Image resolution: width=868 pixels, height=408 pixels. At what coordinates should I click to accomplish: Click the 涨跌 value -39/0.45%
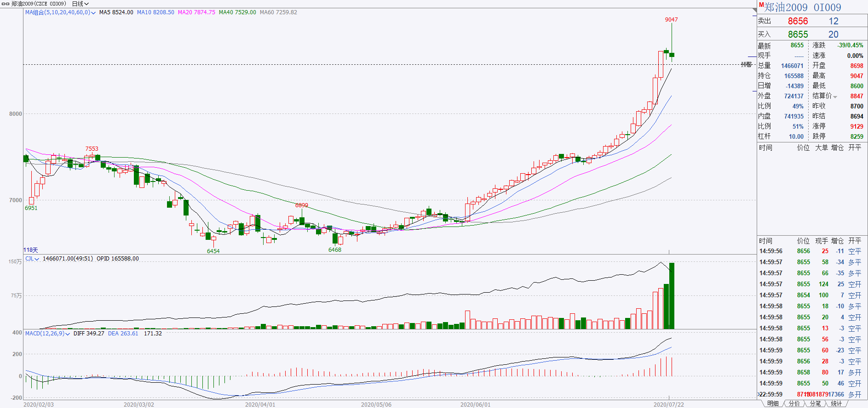(850, 45)
